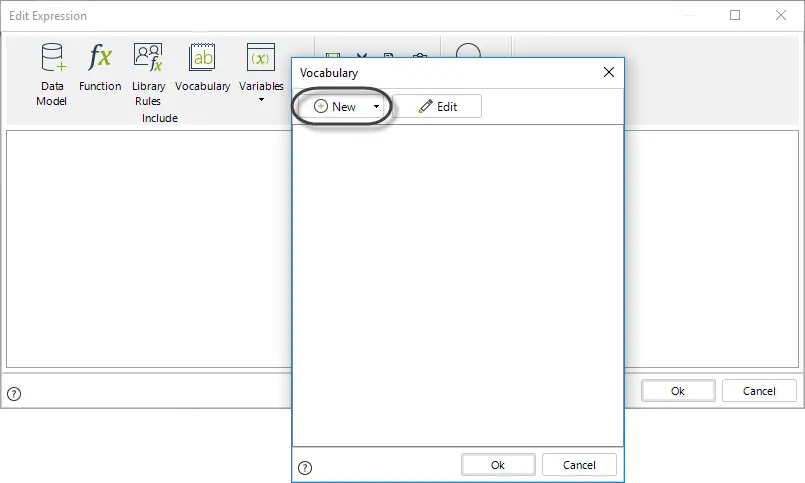Image resolution: width=805 pixels, height=483 pixels.
Task: Click Ok in the Vocabulary dialog
Action: (x=498, y=465)
